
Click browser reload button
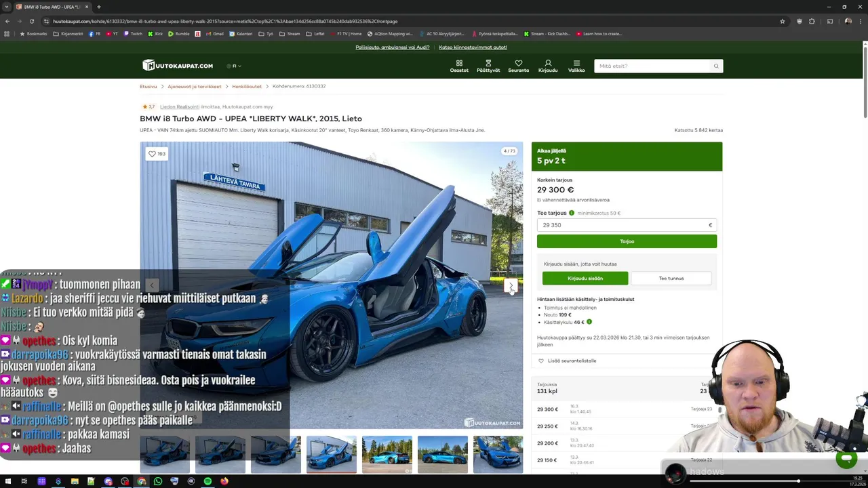pyautogui.click(x=31, y=21)
